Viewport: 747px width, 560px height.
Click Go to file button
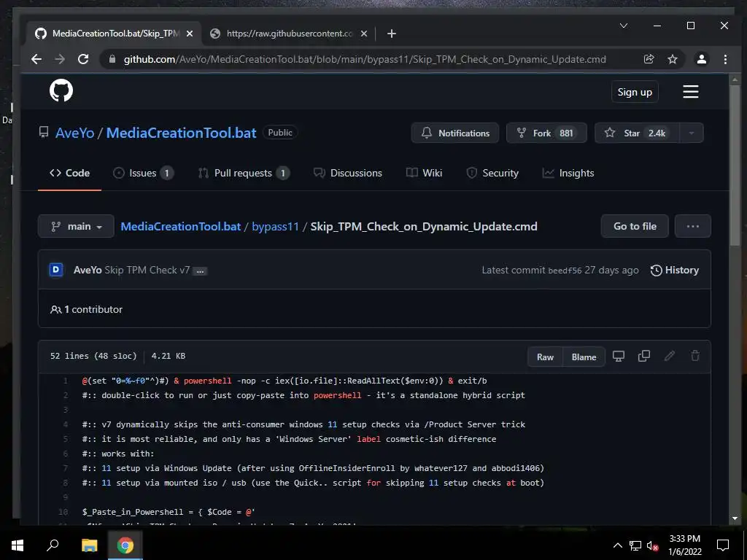[635, 226]
